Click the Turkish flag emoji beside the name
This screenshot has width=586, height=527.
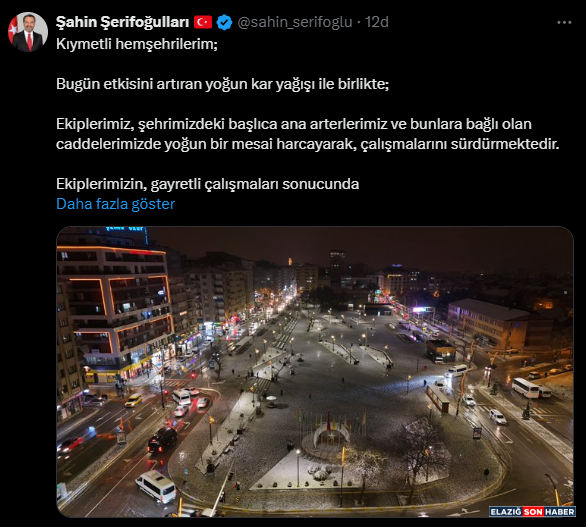[203, 22]
